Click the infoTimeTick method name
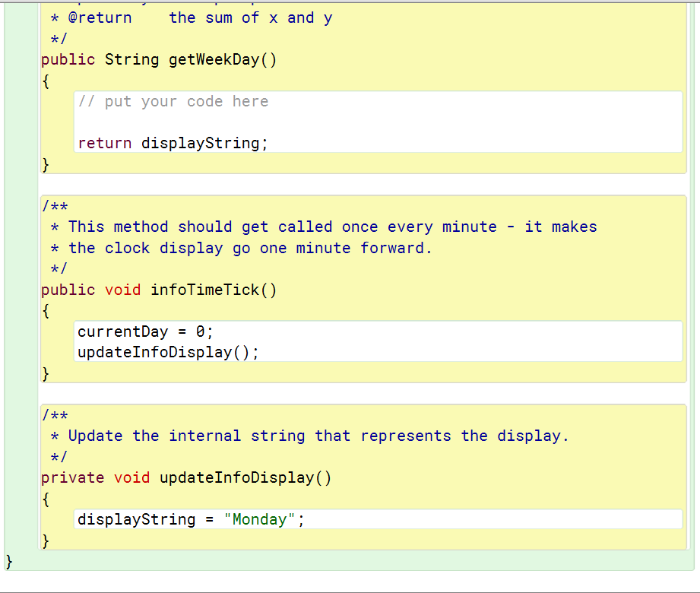Image resolution: width=700 pixels, height=593 pixels. click(x=205, y=290)
